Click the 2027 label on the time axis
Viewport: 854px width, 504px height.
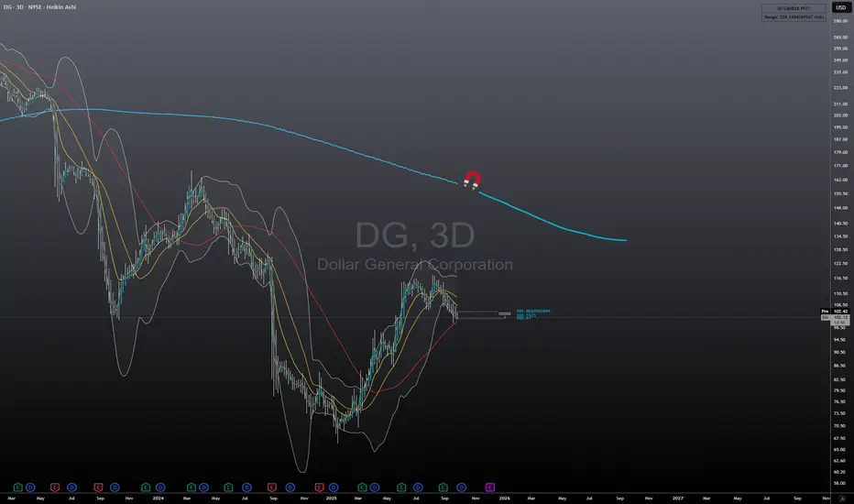(x=677, y=498)
